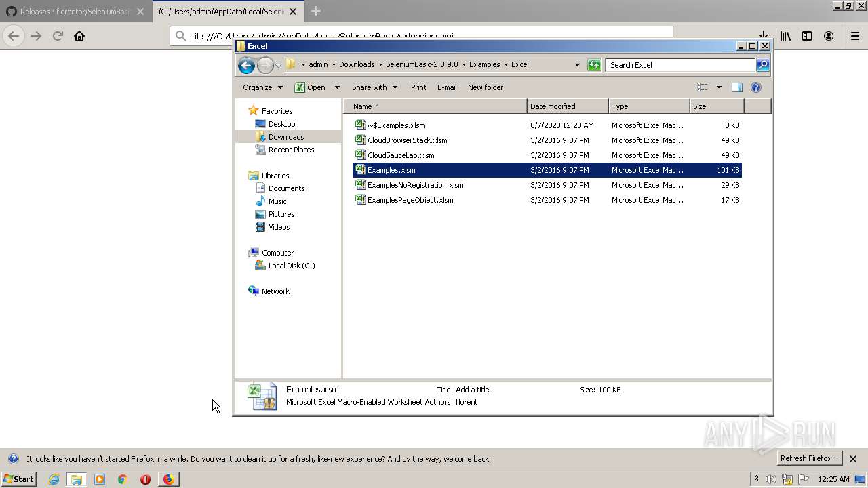The image size is (868, 488).
Task: Select ExamplesNoRegistration.xlsm file
Action: pos(547,185)
